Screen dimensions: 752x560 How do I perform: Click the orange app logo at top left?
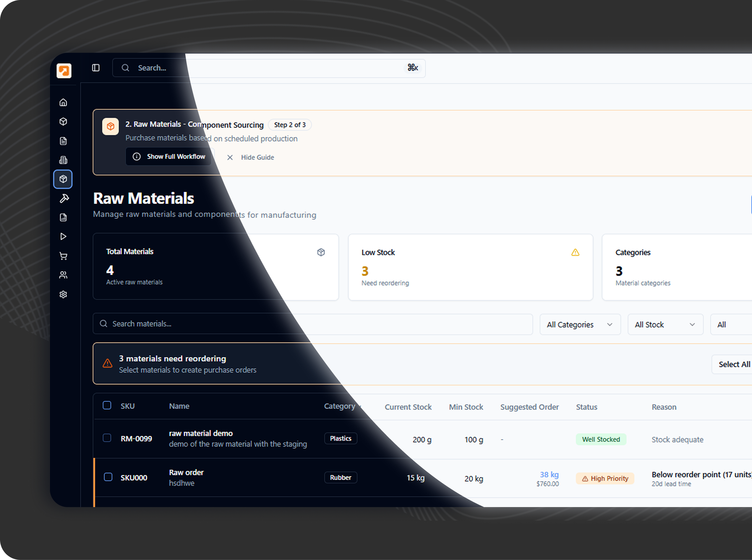pyautogui.click(x=64, y=70)
